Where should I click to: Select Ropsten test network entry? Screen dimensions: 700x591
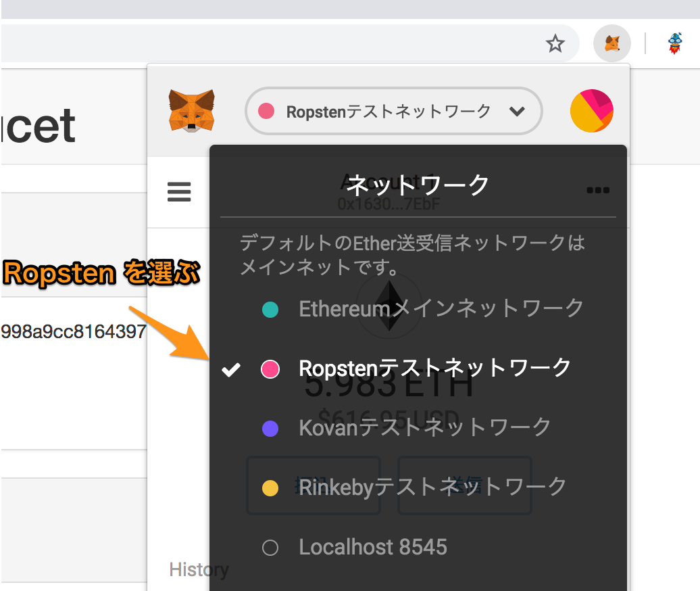[x=419, y=369]
